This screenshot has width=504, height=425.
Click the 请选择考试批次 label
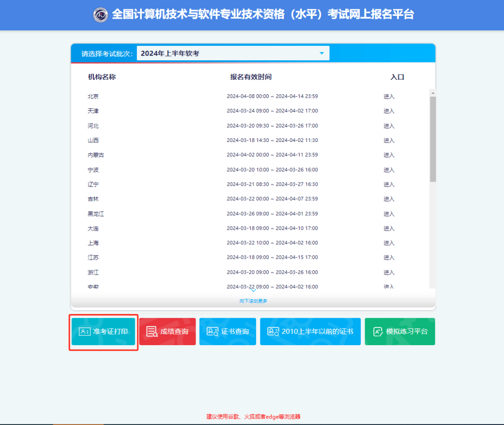click(107, 54)
